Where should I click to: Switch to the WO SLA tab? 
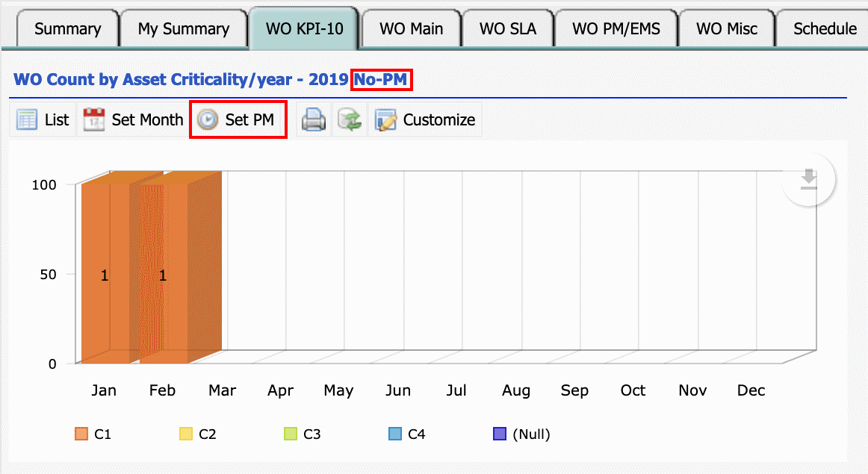(508, 28)
